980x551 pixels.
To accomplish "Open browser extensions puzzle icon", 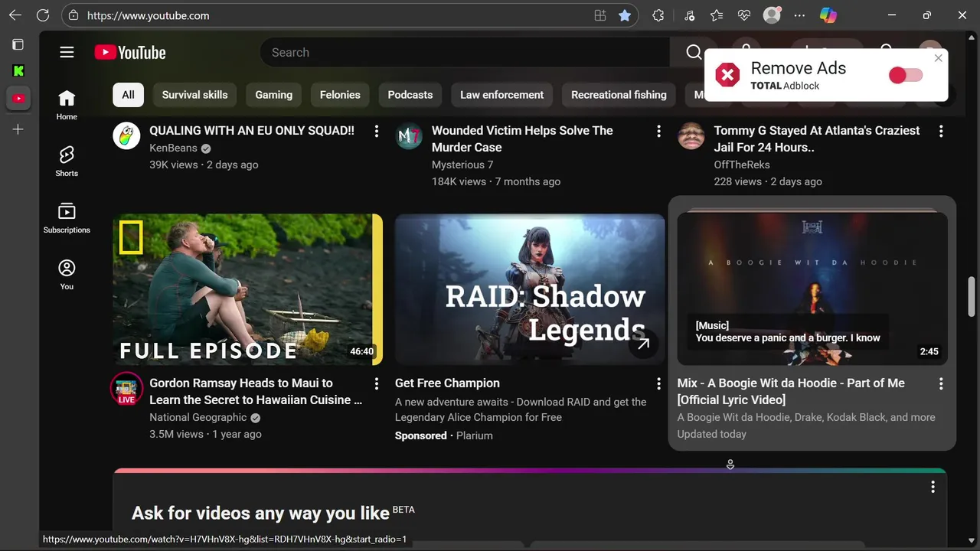I will (x=658, y=15).
